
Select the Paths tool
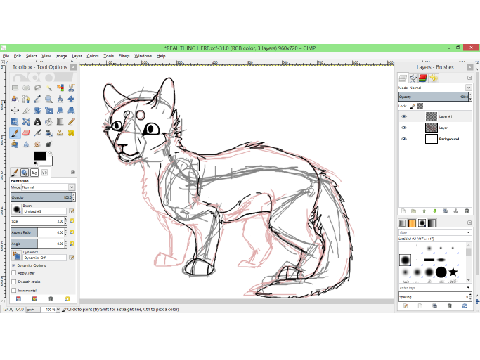click(26, 99)
